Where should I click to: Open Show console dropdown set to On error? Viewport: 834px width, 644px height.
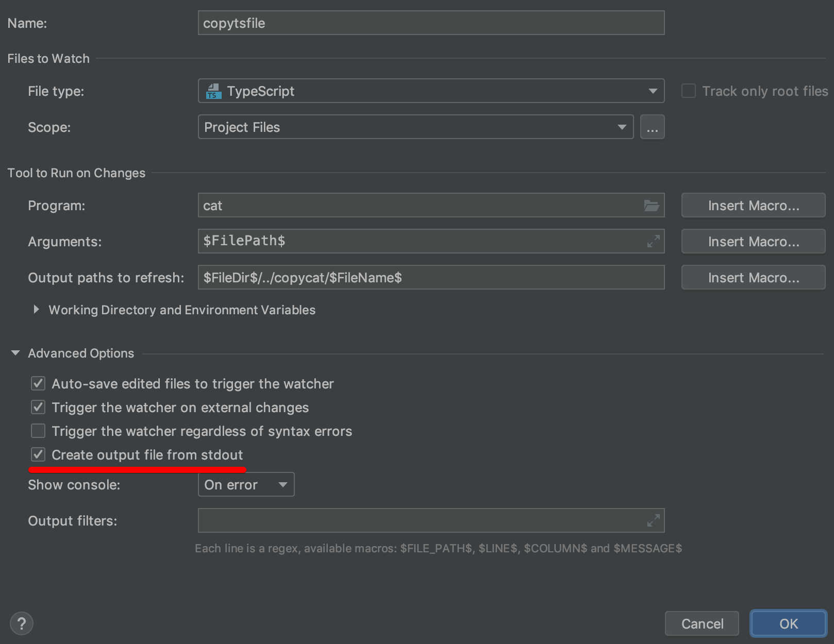(246, 485)
